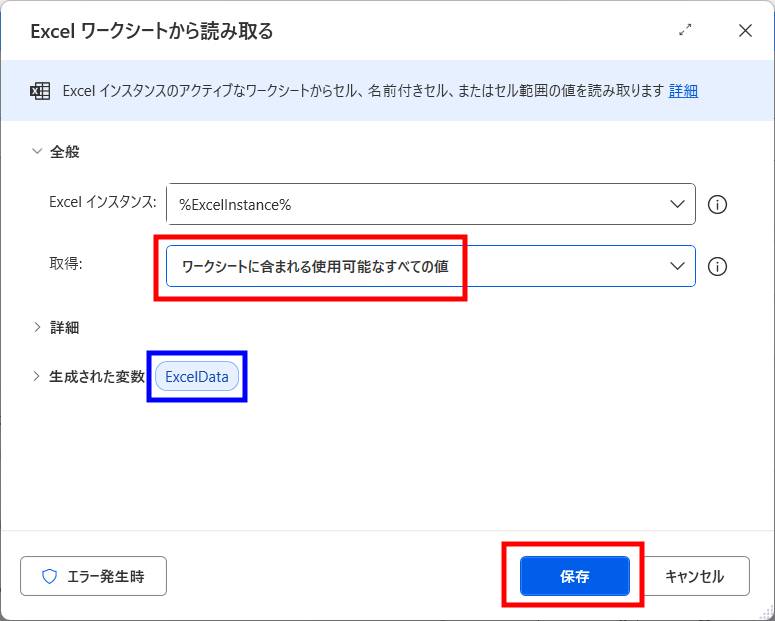
Task: Show info icon for 取得 field
Action: [x=717, y=266]
